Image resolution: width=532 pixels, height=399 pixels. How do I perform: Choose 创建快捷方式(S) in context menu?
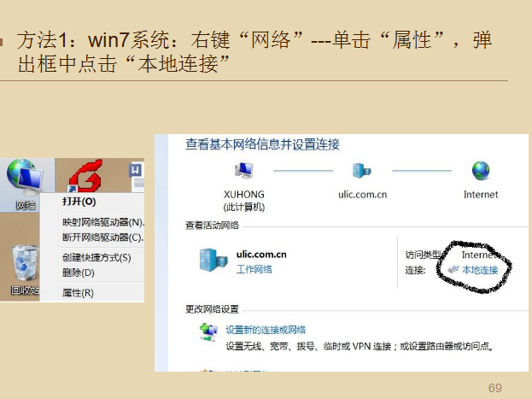tap(96, 257)
